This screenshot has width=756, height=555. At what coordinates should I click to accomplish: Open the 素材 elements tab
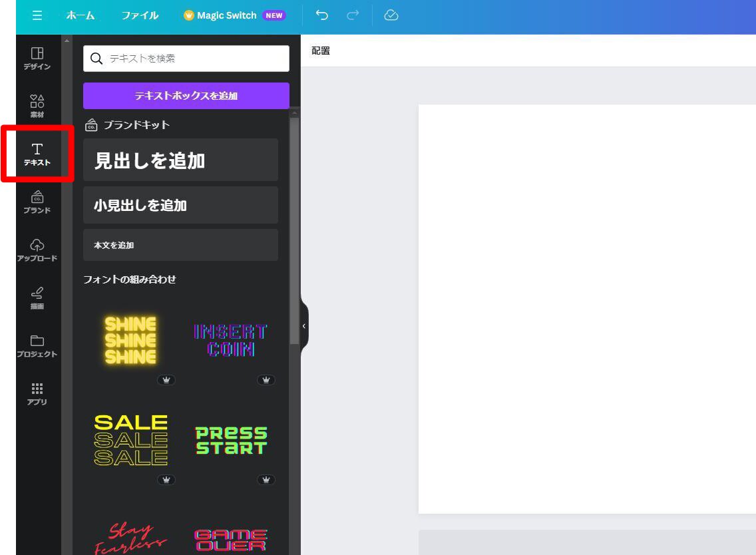click(37, 106)
